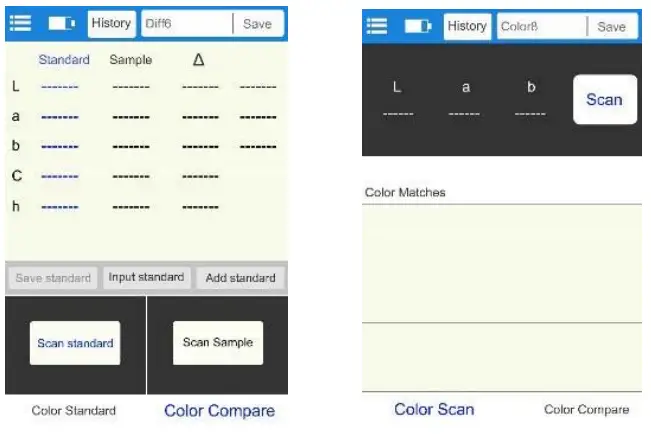The height and width of the screenshot is (434, 651).
Task: Tap the Scan button in Color Scan screen
Action: 605,100
